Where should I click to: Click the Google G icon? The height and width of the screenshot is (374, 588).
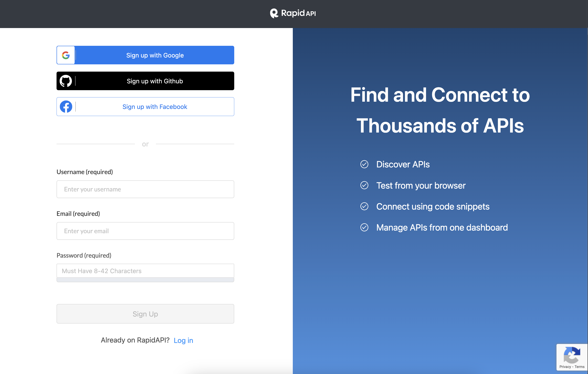[66, 55]
